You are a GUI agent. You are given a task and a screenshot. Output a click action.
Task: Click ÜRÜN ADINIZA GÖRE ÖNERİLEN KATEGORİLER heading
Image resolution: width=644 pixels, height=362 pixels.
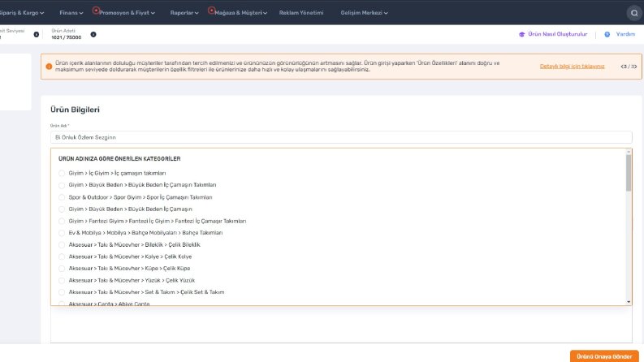click(x=119, y=159)
